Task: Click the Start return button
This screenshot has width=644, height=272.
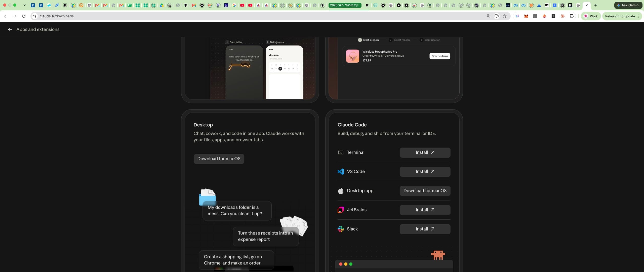Action: point(440,56)
